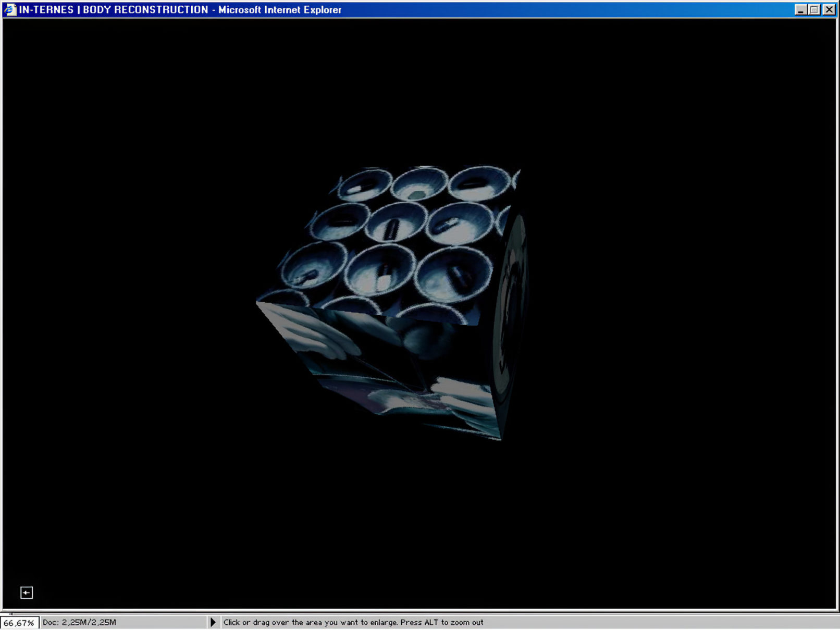This screenshot has height=630, width=840.
Task: Open the status bar black triangle menu
Action: pyautogui.click(x=213, y=622)
